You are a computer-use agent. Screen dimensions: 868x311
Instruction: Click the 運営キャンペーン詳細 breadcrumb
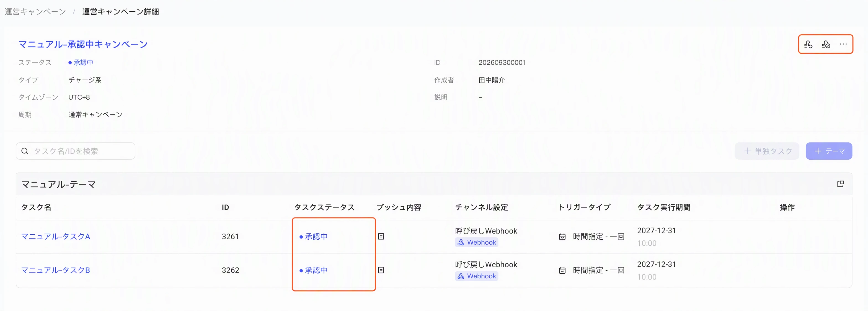120,12
